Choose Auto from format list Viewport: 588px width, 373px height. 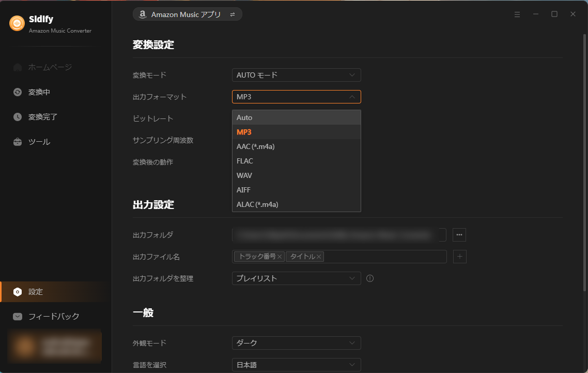coord(296,117)
